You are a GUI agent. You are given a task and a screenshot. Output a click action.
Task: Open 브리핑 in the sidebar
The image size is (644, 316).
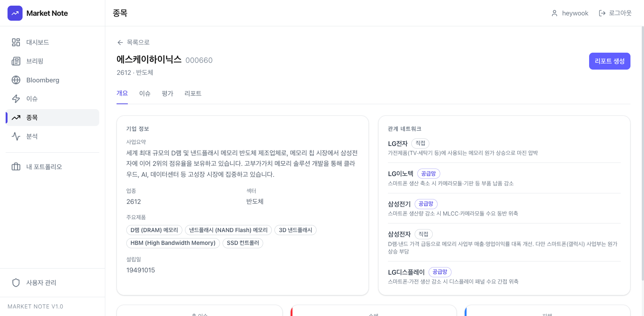click(53, 61)
